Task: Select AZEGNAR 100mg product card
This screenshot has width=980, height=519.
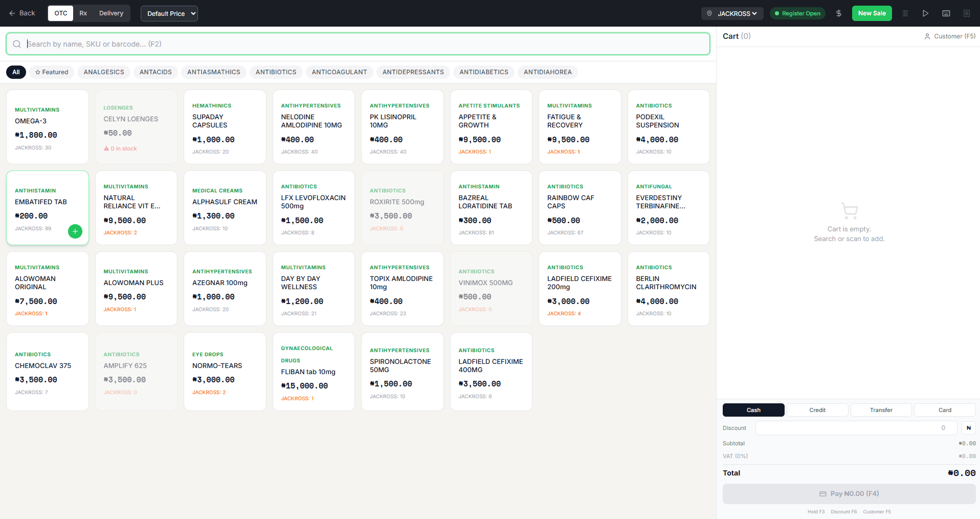Action: [225, 289]
